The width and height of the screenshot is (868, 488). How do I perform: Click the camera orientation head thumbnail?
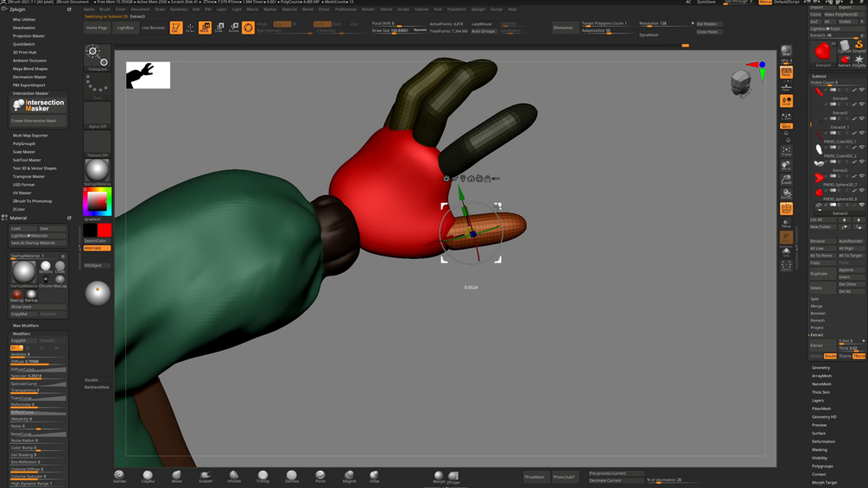[741, 84]
